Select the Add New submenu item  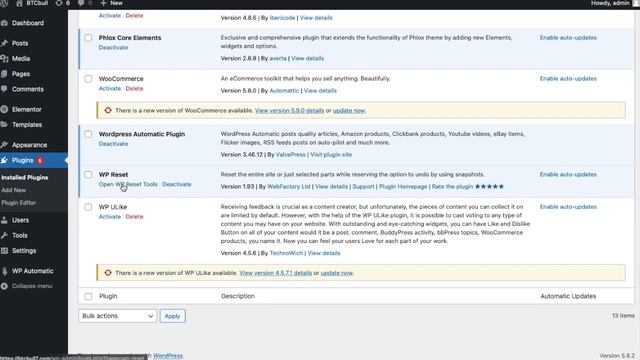click(13, 190)
